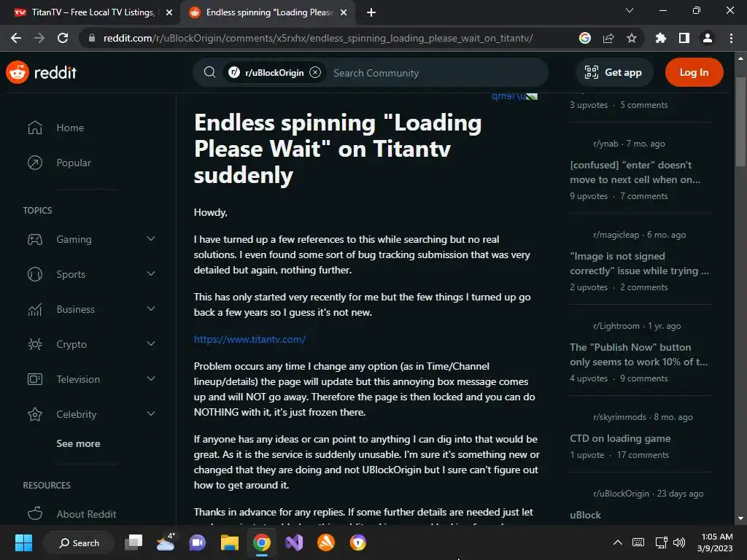Click the Reddit snoo logo
This screenshot has height=560, width=747.
(x=18, y=72)
